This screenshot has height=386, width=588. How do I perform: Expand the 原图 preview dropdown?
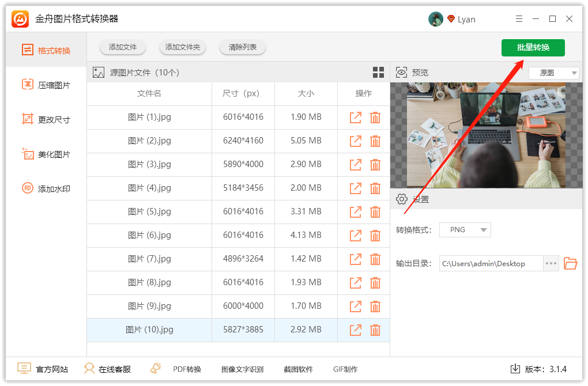click(553, 73)
